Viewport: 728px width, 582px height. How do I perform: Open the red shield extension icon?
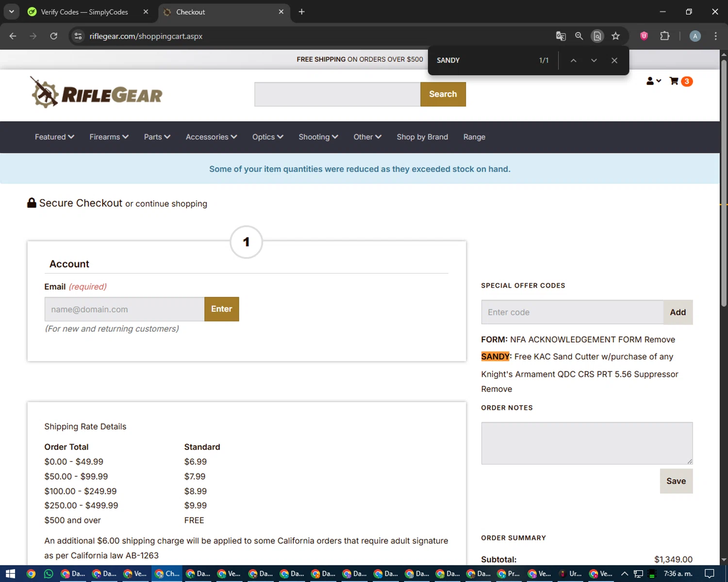click(644, 36)
